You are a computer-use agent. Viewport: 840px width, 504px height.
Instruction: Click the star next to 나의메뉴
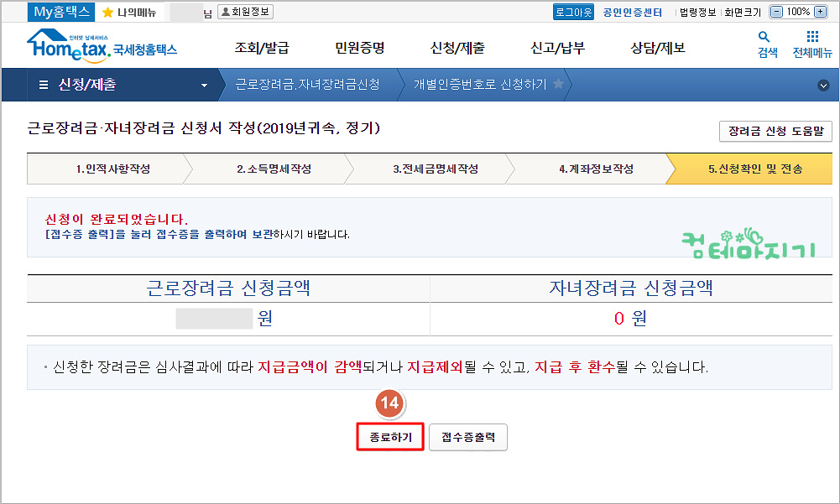107,13
